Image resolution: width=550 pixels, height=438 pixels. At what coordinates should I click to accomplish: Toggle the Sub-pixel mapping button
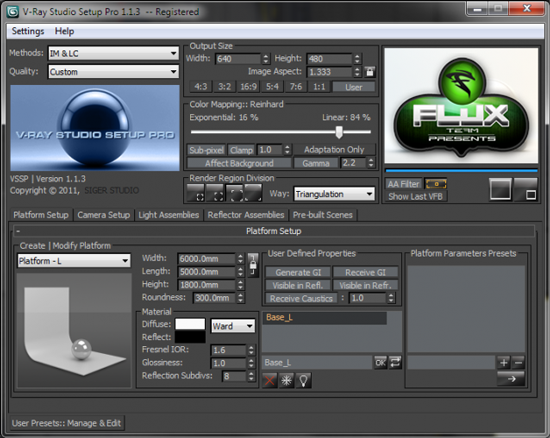[x=206, y=150]
